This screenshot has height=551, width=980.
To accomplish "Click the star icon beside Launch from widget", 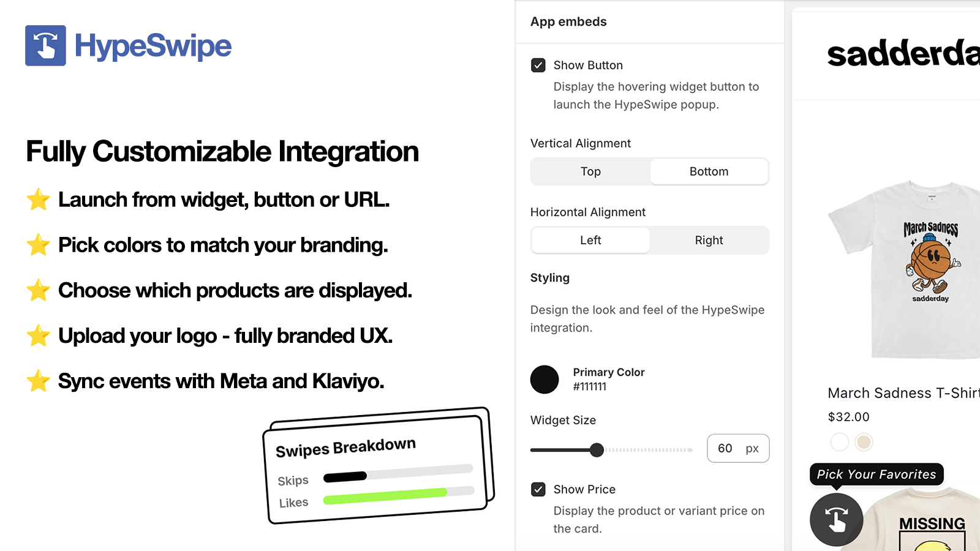I will tap(38, 200).
